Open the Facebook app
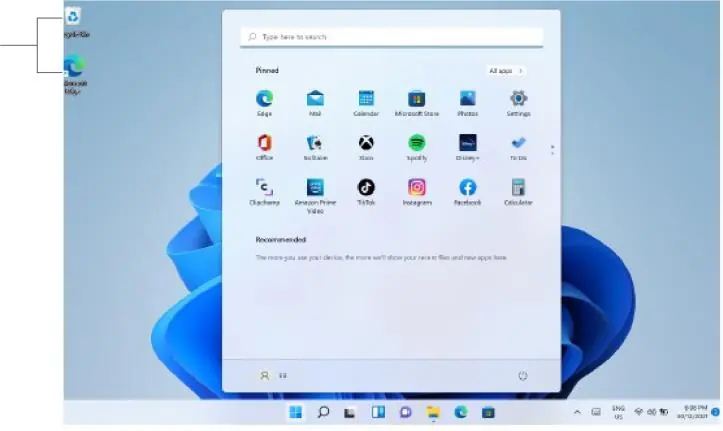Screen dimensions: 723x431 pyautogui.click(x=468, y=192)
